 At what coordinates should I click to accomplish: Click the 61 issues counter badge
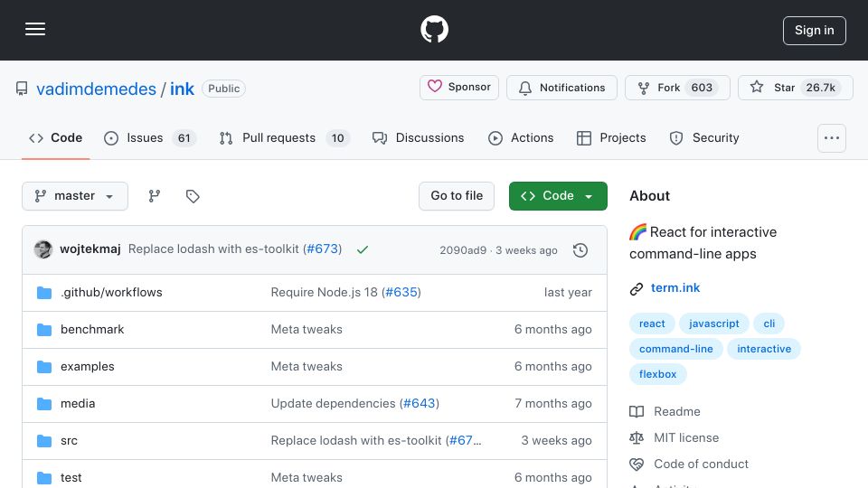coord(184,137)
